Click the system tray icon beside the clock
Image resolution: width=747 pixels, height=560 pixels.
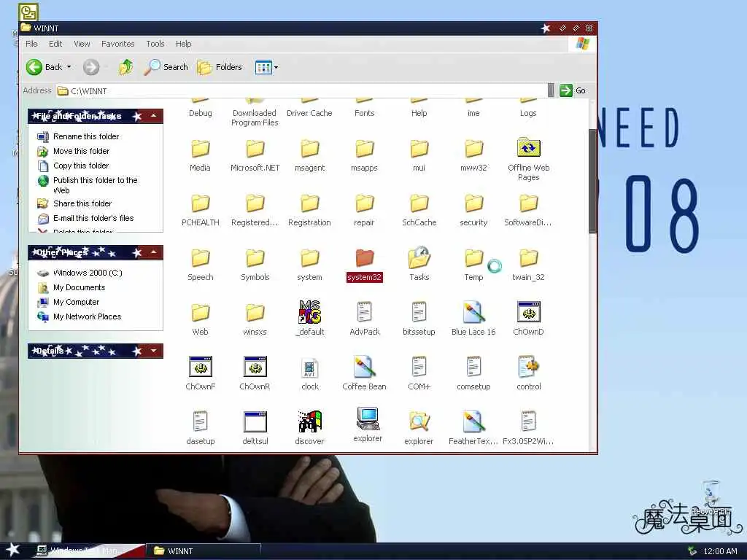click(693, 551)
